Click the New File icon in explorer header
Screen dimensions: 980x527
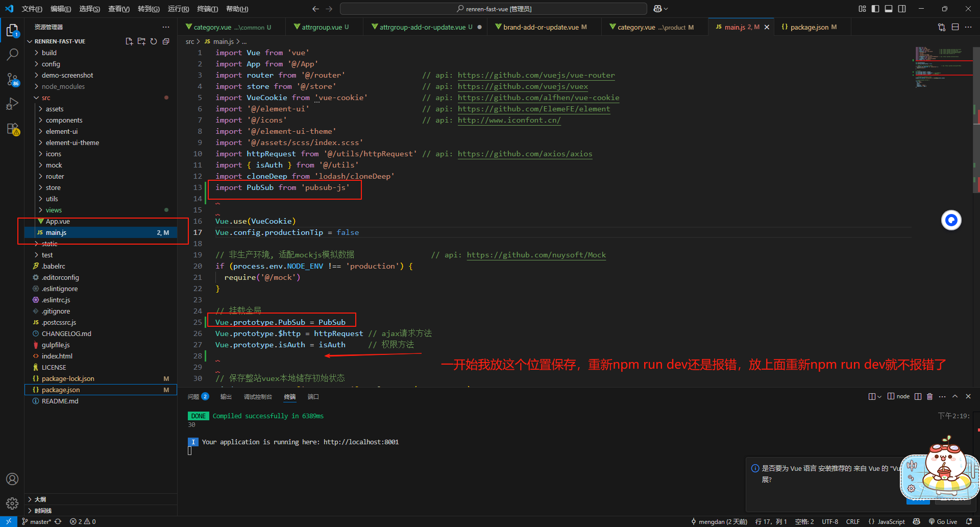(x=129, y=41)
